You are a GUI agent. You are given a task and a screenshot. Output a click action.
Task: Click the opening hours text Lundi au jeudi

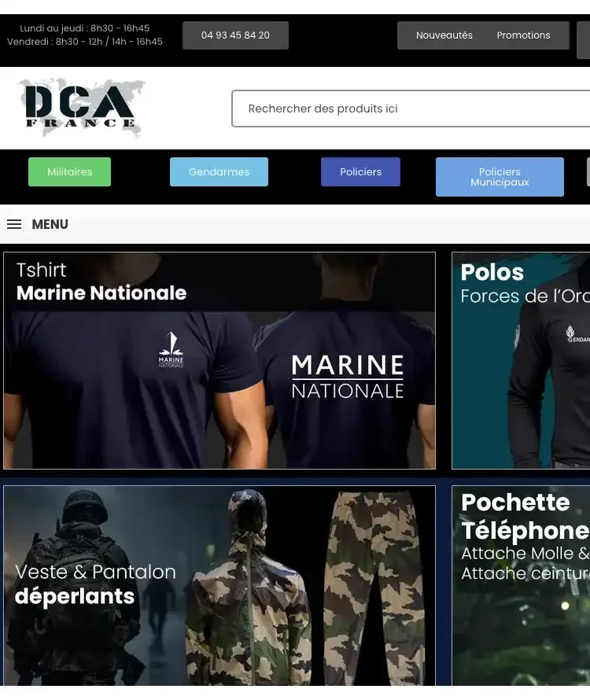[x=85, y=28]
